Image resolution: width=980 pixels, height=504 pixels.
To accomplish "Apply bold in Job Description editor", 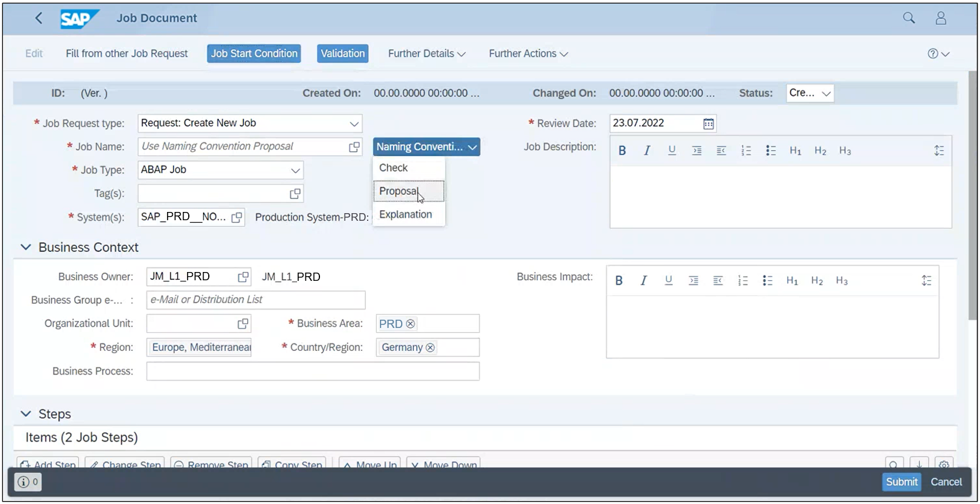I will click(x=622, y=151).
